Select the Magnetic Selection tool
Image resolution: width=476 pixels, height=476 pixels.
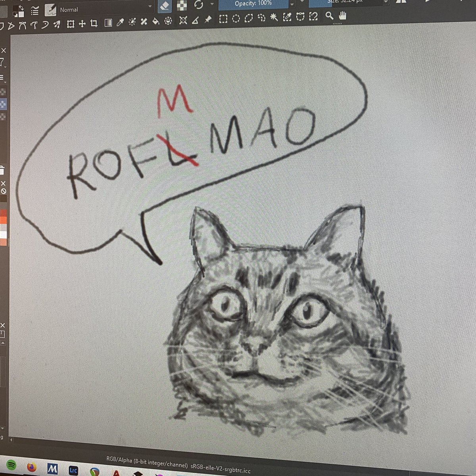coord(313,16)
